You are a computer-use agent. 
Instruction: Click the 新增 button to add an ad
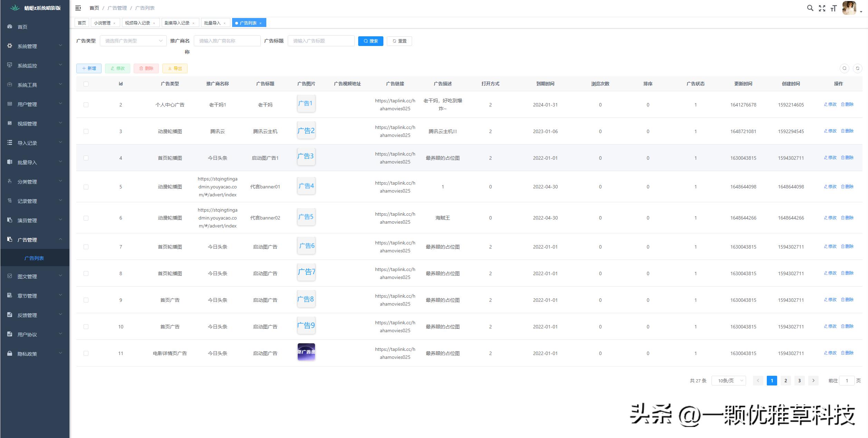[88, 68]
